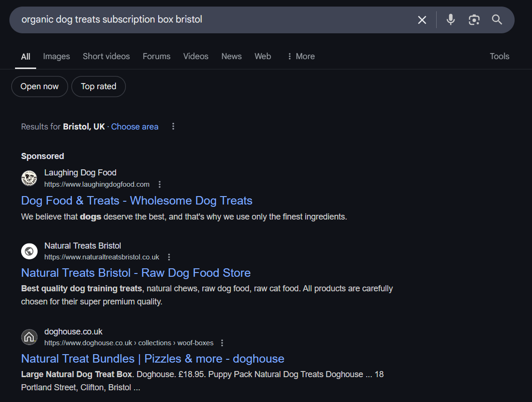Image resolution: width=532 pixels, height=402 pixels.
Task: Open search by image camera icon
Action: tap(474, 20)
